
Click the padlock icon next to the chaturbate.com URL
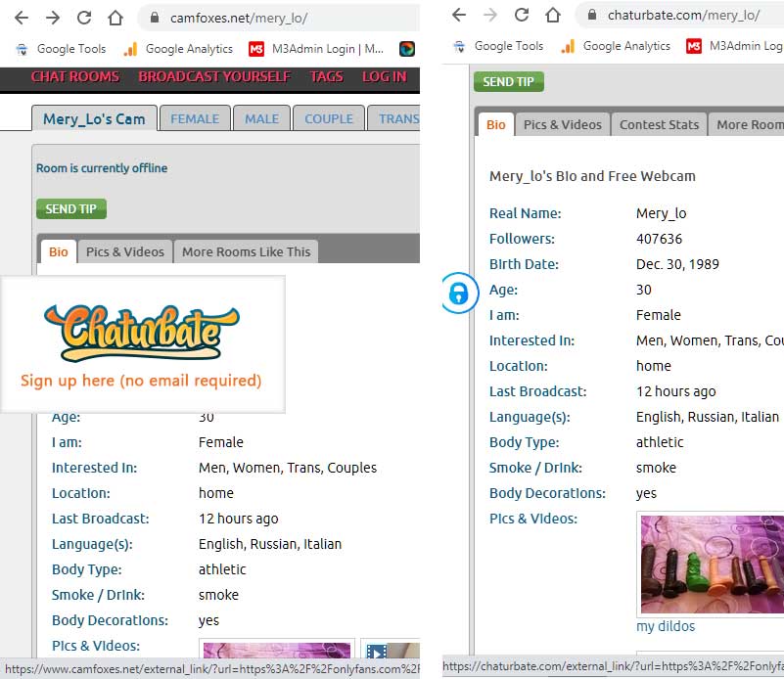[x=592, y=15]
